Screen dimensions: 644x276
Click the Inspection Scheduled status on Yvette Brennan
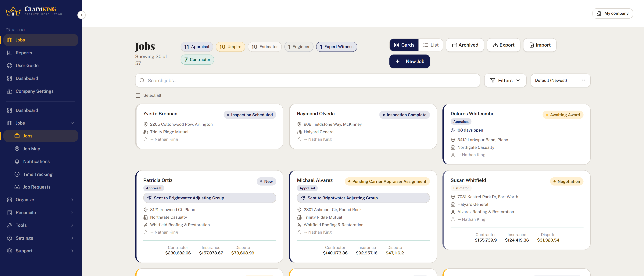pyautogui.click(x=250, y=115)
